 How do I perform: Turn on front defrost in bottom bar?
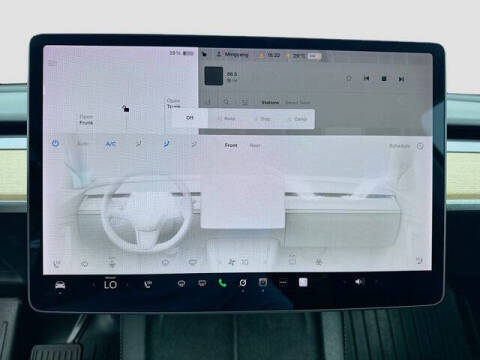(x=181, y=284)
